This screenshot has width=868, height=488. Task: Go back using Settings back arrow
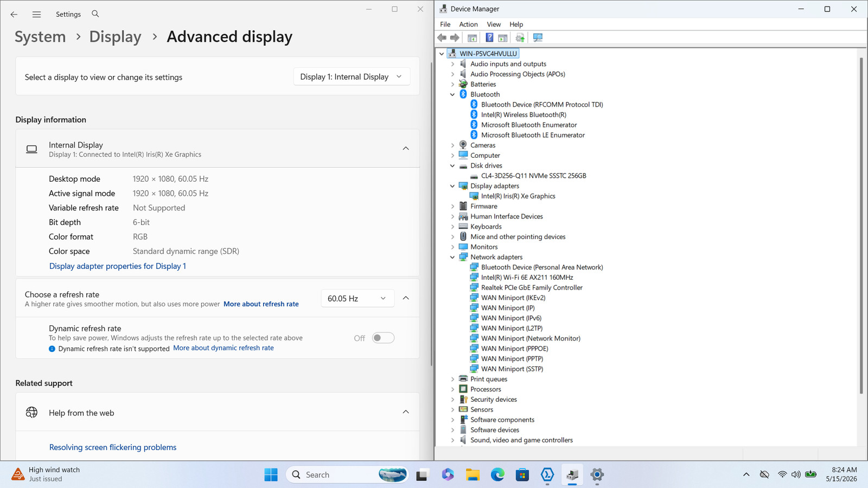pyautogui.click(x=14, y=14)
